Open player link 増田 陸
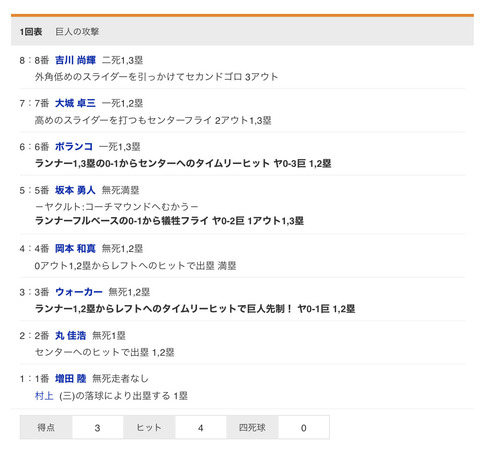 [71, 378]
